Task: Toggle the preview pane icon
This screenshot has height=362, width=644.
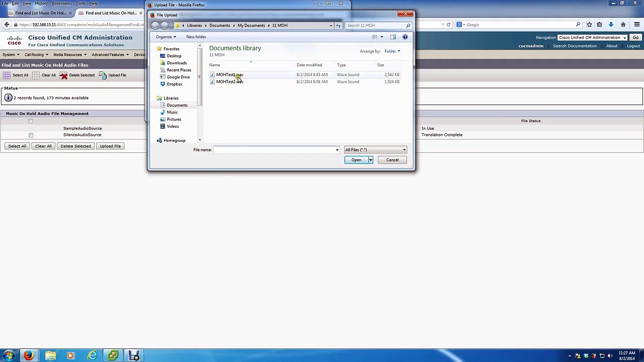Action: coord(393,37)
